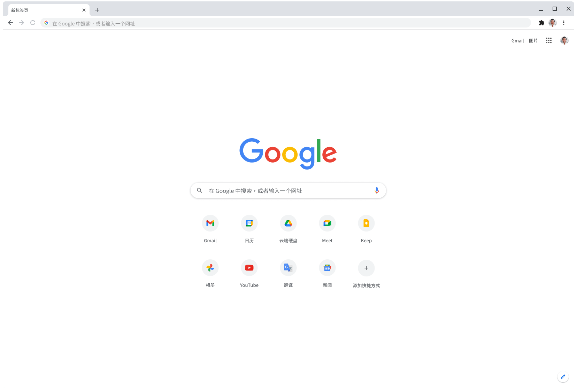Open the Gmail shortcut icon
Image resolution: width=577 pixels, height=392 pixels.
(x=210, y=223)
